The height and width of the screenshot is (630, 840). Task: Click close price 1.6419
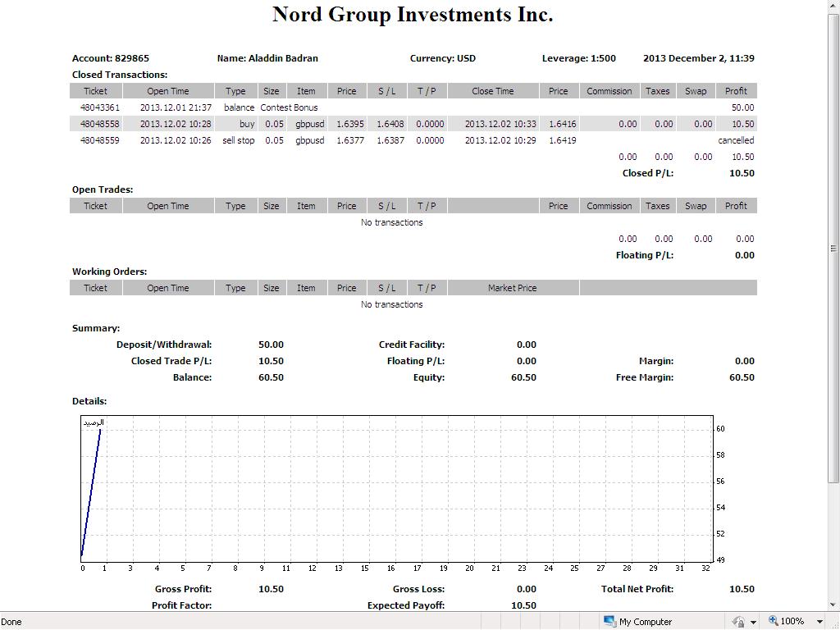pyautogui.click(x=563, y=140)
